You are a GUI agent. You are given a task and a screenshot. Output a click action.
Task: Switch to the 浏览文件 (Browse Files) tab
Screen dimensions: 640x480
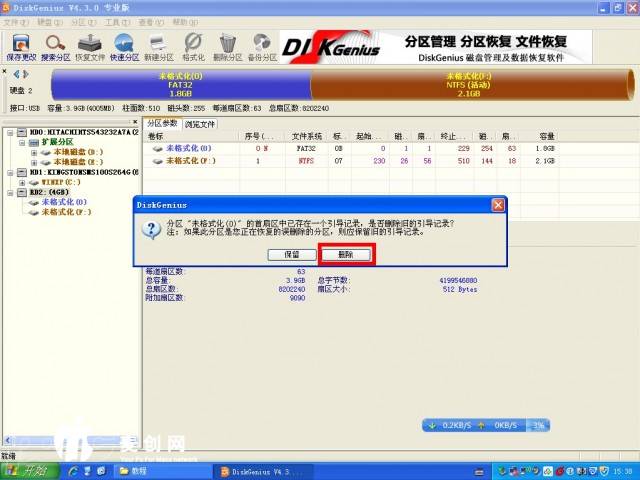point(200,124)
